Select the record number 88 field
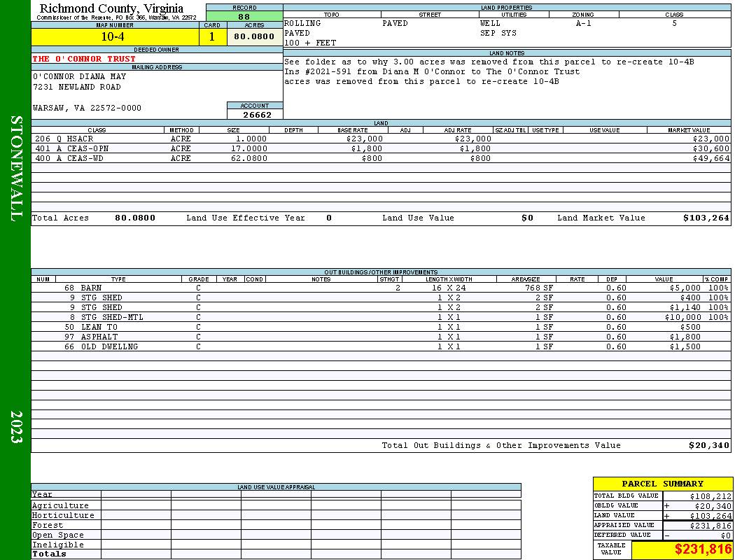This screenshot has width=735, height=560. (x=244, y=17)
